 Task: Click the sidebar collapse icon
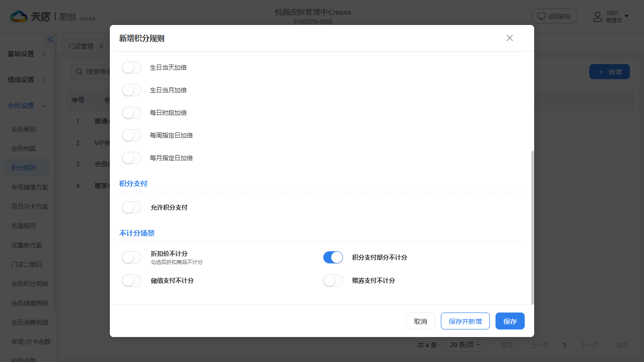[x=50, y=40]
